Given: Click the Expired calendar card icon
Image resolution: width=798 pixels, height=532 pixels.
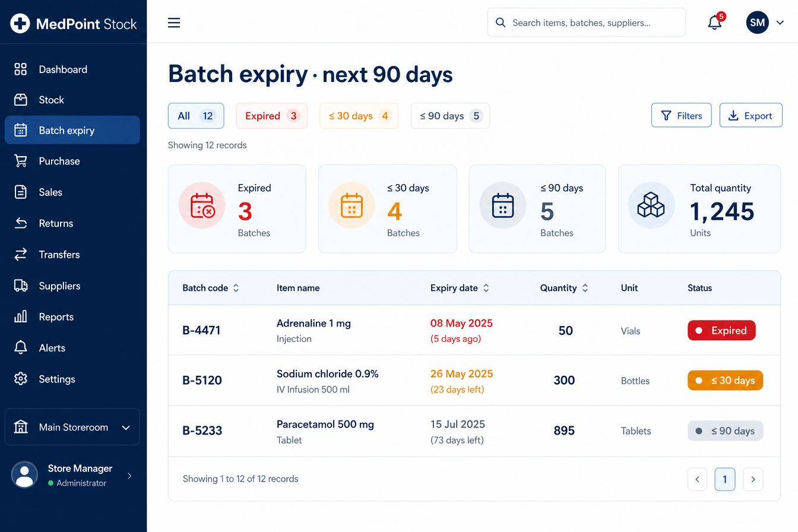Looking at the screenshot, I should point(202,205).
